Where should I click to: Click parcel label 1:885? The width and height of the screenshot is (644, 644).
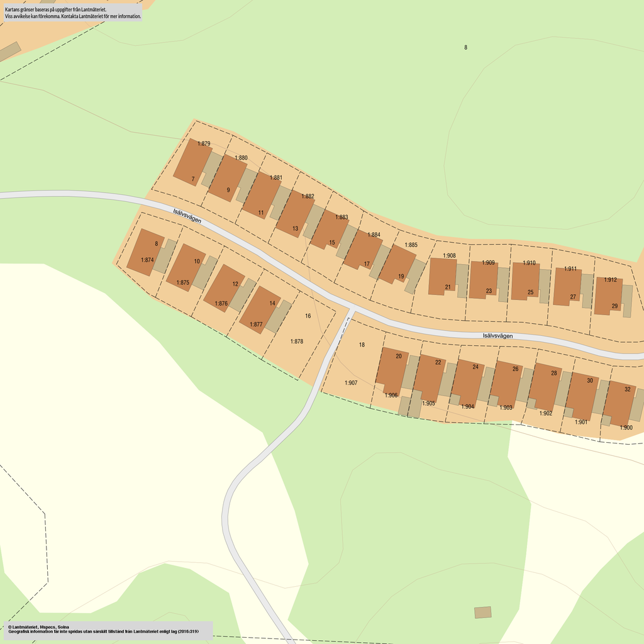411,245
